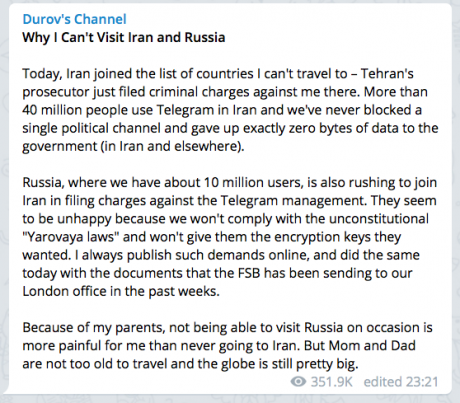This screenshot has height=403, width=460.
Task: Click the first paragraph starting Today, Iran joined
Action: [x=230, y=110]
